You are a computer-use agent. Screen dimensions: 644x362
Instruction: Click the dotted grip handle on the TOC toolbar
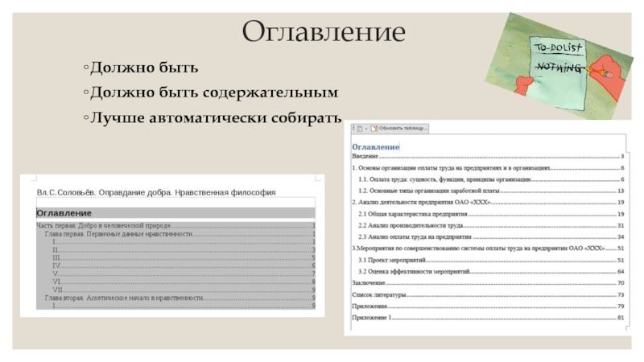353,129
